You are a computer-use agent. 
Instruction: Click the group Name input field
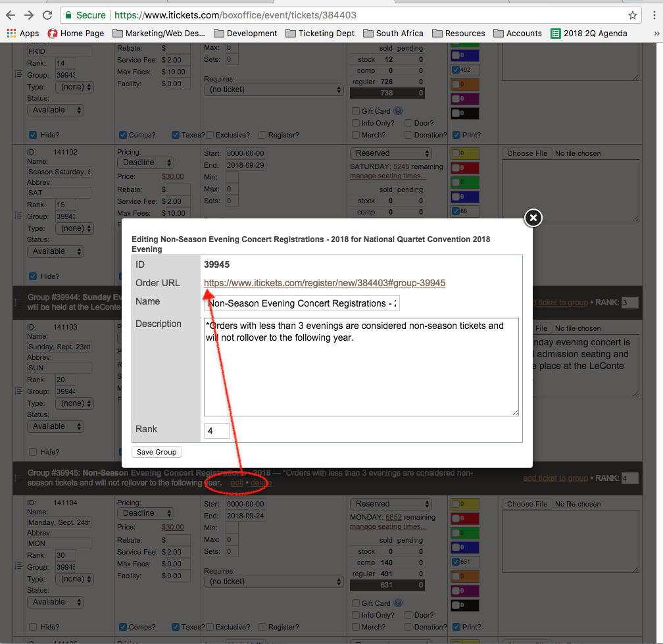301,303
